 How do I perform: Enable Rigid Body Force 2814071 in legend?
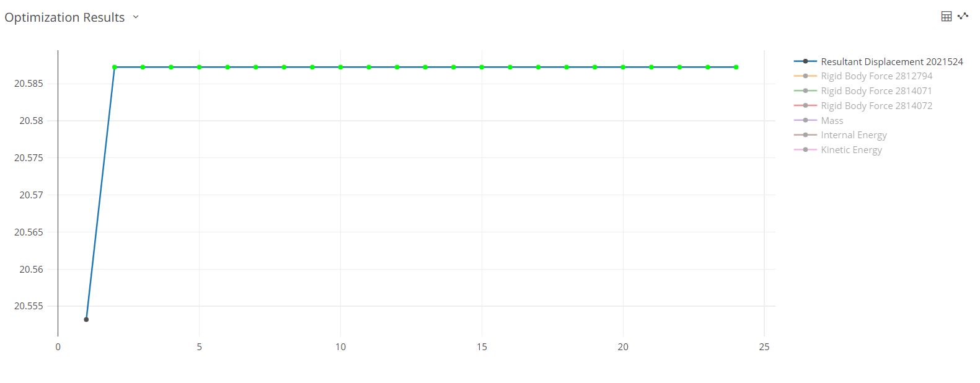pyautogui.click(x=876, y=91)
